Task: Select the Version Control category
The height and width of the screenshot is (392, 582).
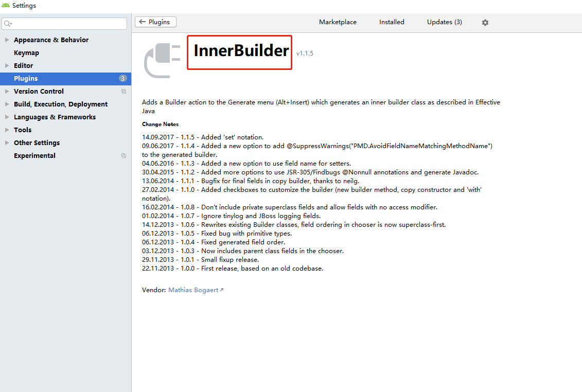Action: pos(39,92)
